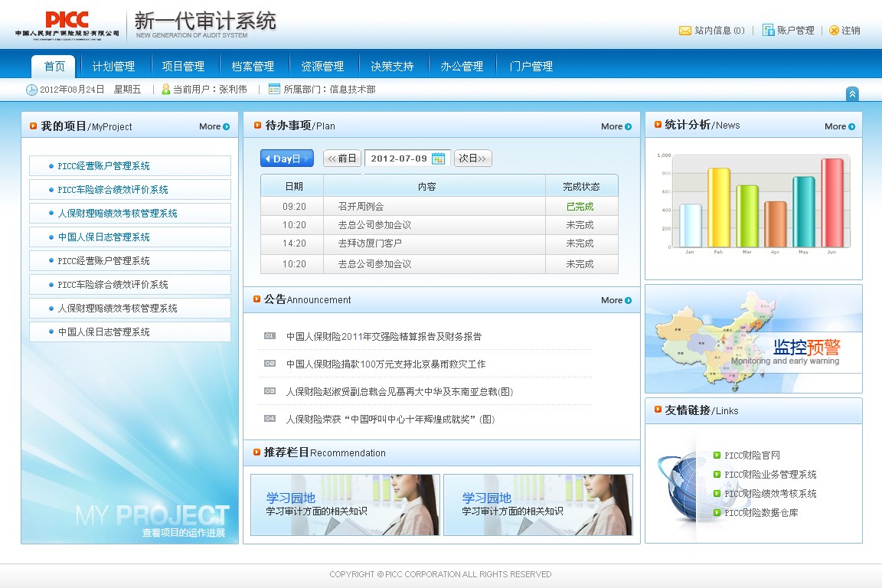This screenshot has width=882, height=588.
Task: Open the 门户管理 menu
Action: tap(531, 67)
